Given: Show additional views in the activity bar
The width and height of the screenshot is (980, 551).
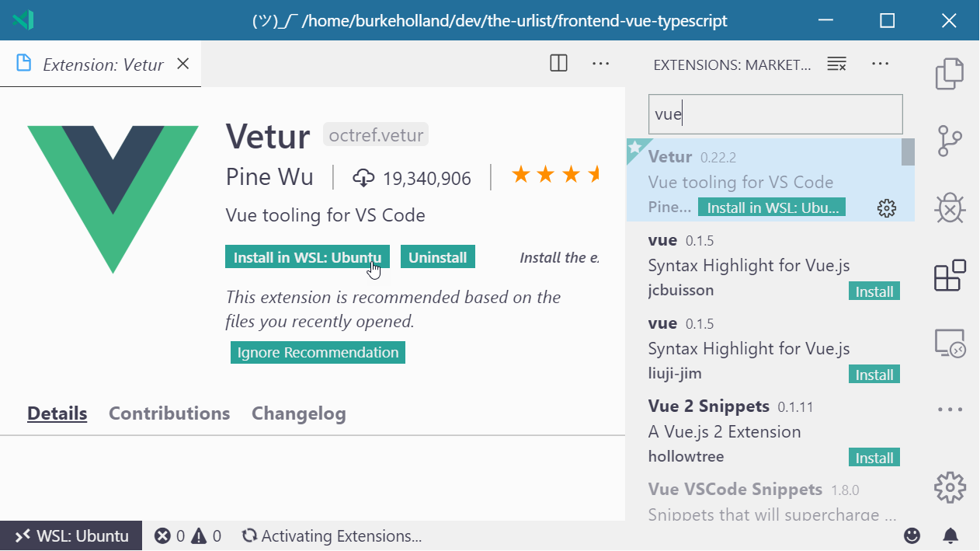Looking at the screenshot, I should [949, 409].
